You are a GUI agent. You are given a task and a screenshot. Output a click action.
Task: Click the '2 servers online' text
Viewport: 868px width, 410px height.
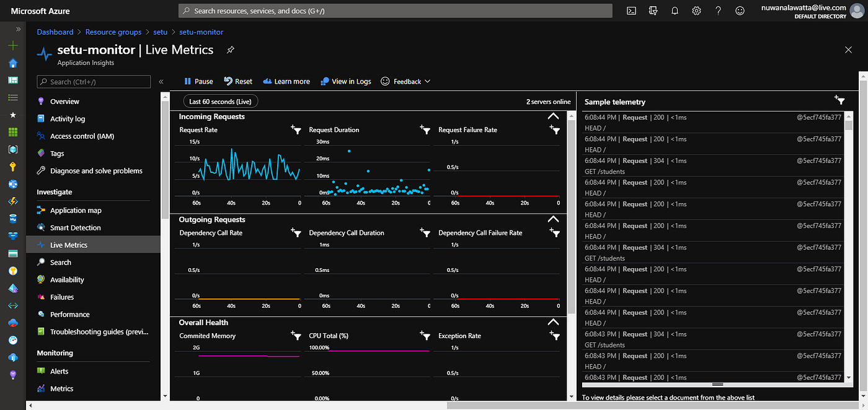[548, 102]
